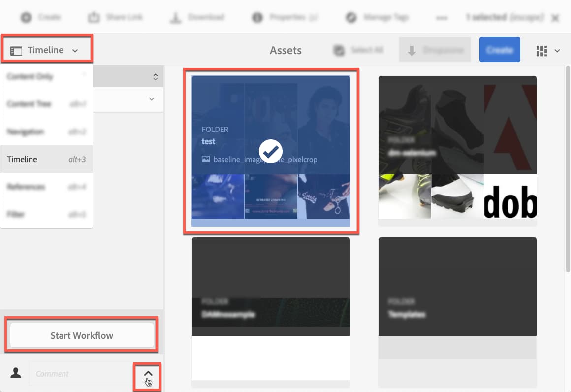Open the Timeline panel dropdown
This screenshot has height=392, width=571.
click(47, 50)
